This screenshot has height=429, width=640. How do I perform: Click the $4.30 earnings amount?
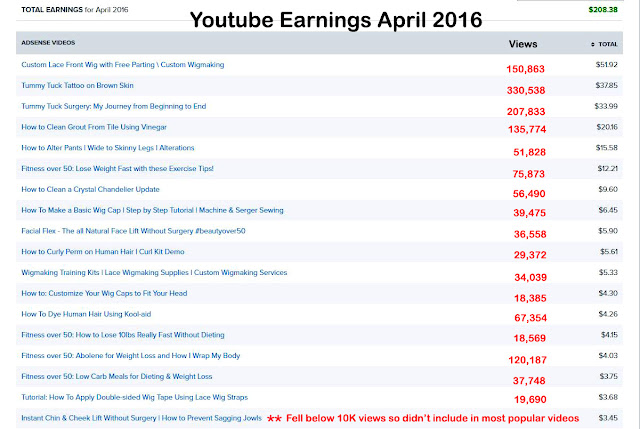tap(608, 293)
